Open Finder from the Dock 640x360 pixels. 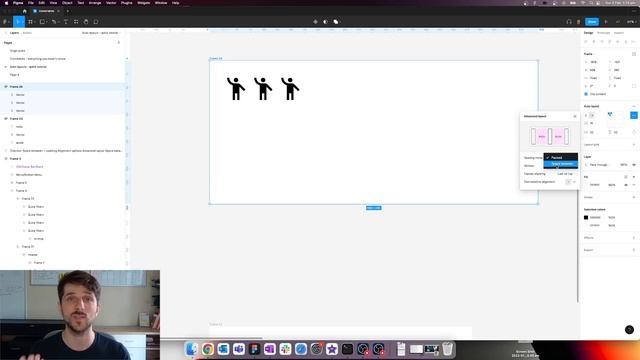tap(192, 349)
